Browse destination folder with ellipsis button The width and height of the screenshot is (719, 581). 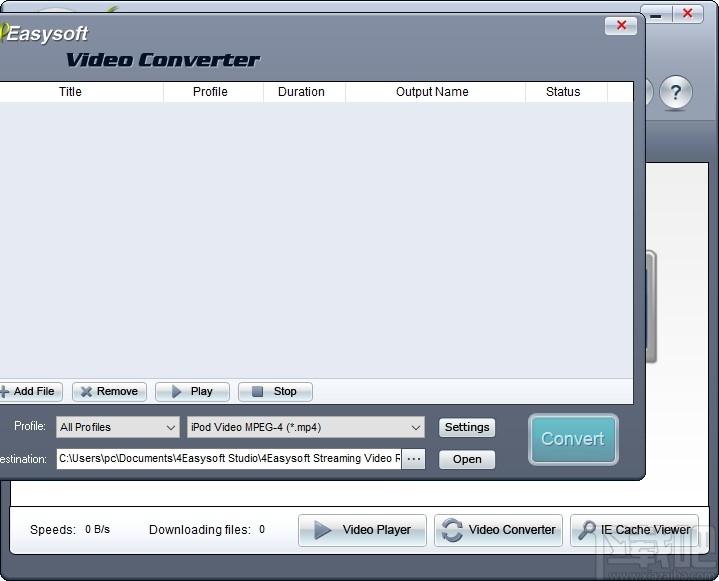(414, 459)
